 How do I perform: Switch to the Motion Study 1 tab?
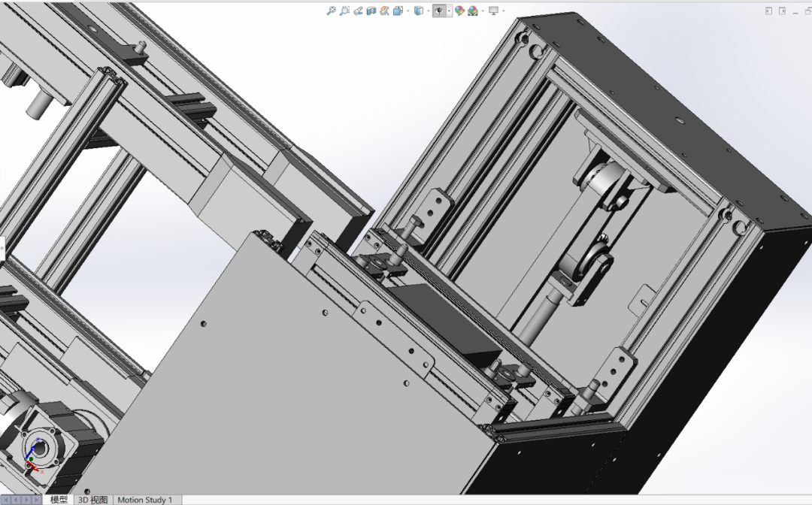145,499
